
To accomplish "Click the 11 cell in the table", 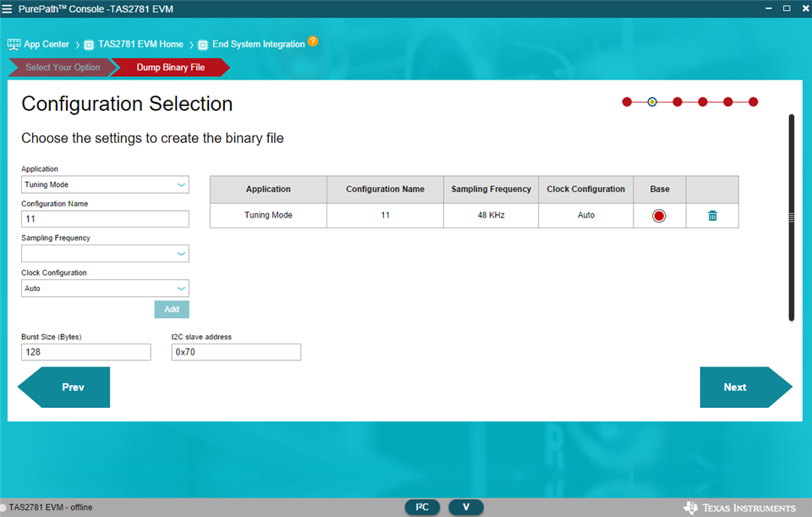I will (386, 215).
